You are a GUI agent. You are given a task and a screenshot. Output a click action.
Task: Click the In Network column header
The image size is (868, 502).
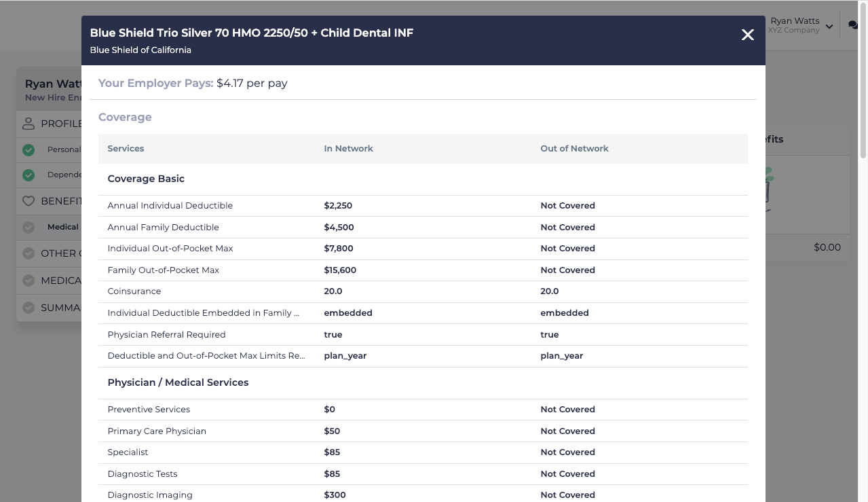pos(348,148)
